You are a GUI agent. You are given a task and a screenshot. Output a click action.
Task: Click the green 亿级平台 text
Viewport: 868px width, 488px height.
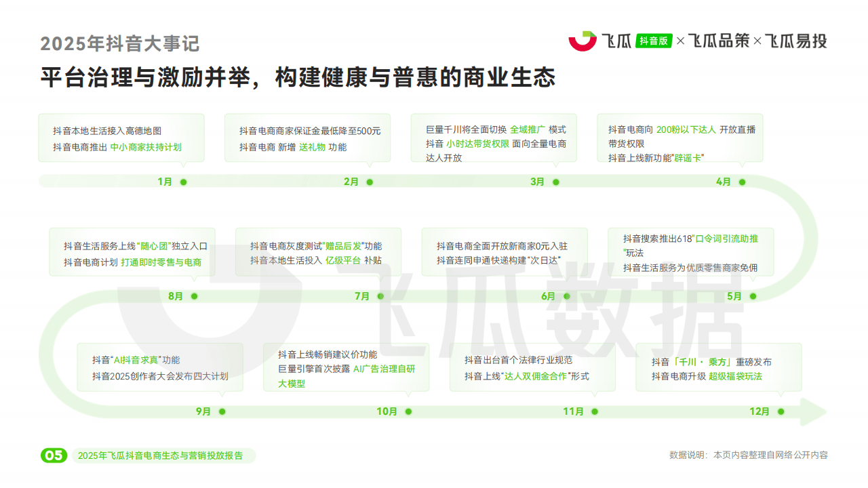pos(342,260)
